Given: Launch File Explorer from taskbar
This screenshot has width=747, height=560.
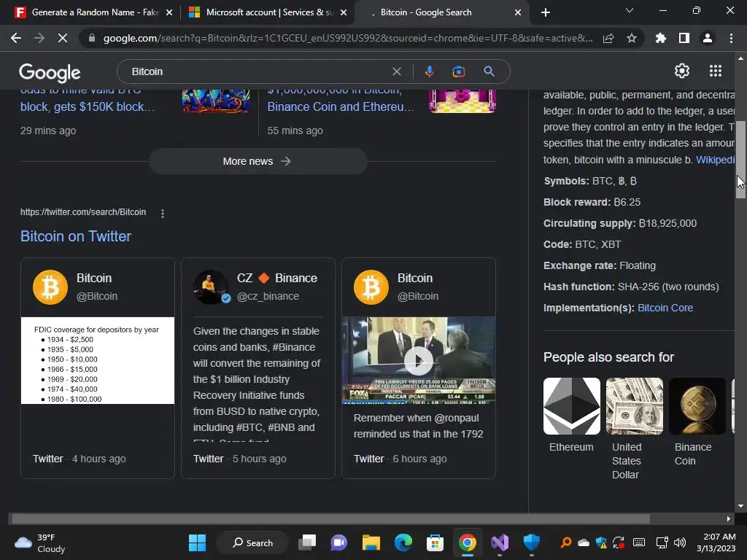Looking at the screenshot, I should 371,542.
